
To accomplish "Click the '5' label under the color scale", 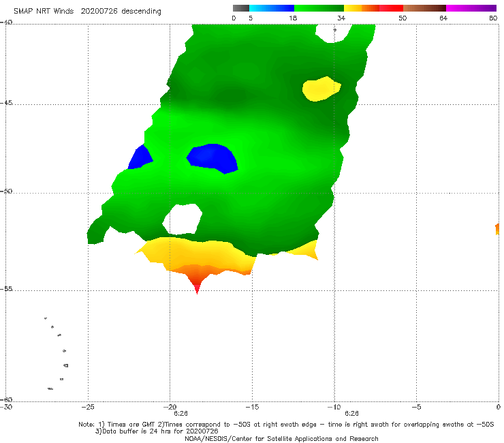I will tap(251, 18).
